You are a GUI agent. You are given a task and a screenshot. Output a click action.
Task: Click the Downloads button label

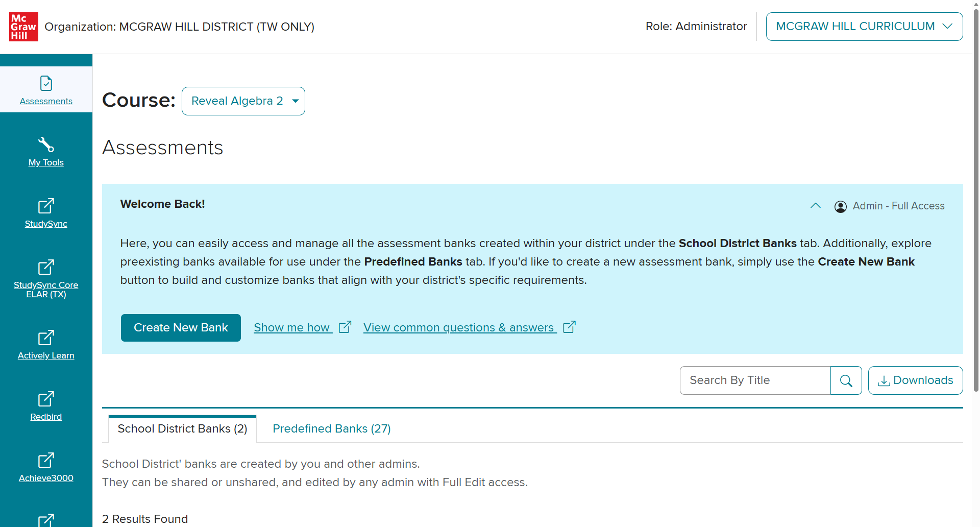(923, 380)
